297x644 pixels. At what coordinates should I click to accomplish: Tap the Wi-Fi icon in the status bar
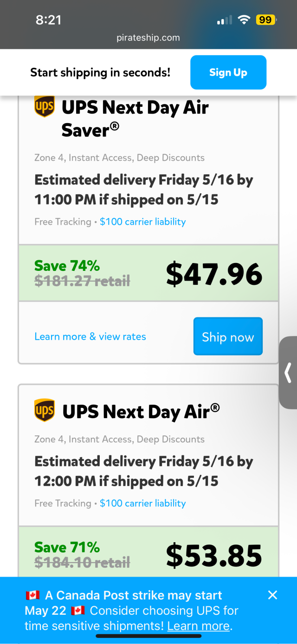(244, 20)
